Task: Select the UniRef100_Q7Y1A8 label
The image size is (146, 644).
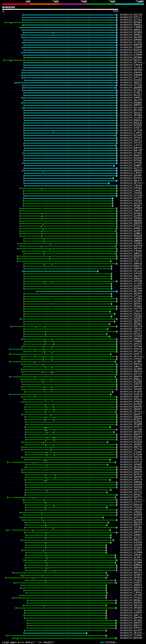Action: click(x=131, y=85)
